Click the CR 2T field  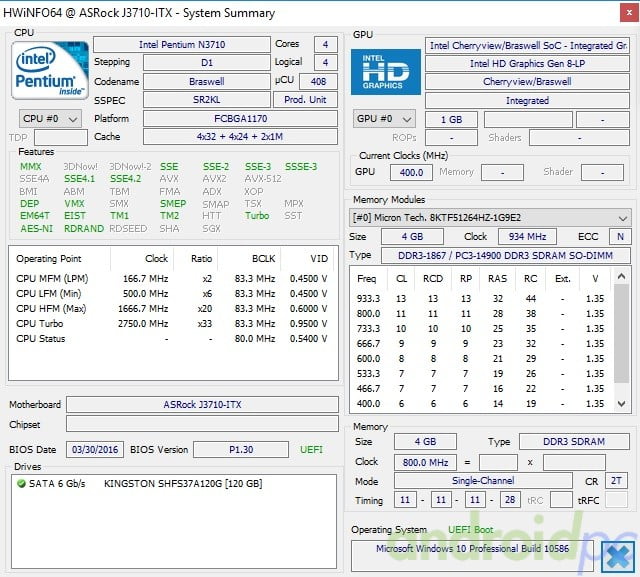coord(616,481)
